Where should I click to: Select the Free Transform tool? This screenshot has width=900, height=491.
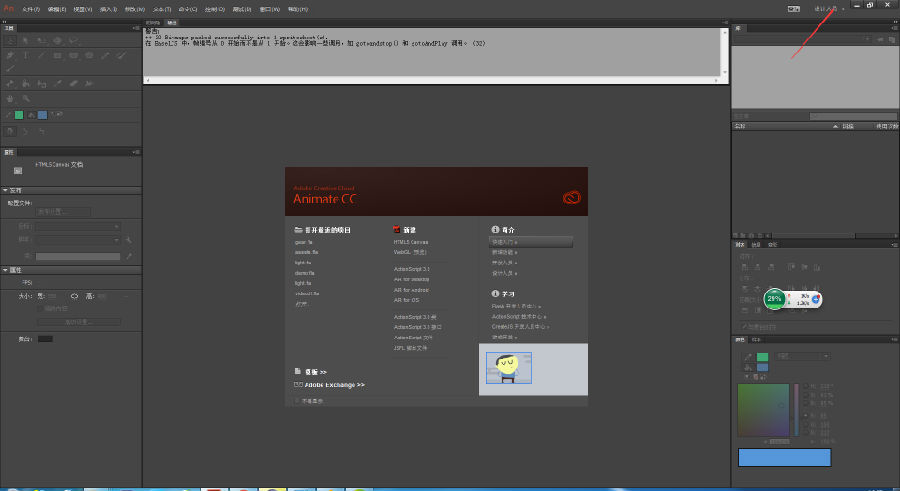pyautogui.click(x=41, y=41)
